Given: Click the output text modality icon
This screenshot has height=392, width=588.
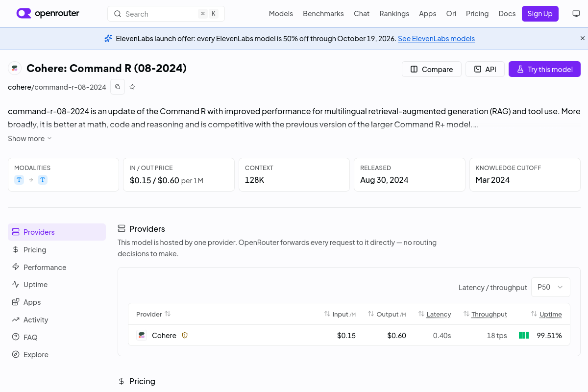Looking at the screenshot, I should click(43, 180).
